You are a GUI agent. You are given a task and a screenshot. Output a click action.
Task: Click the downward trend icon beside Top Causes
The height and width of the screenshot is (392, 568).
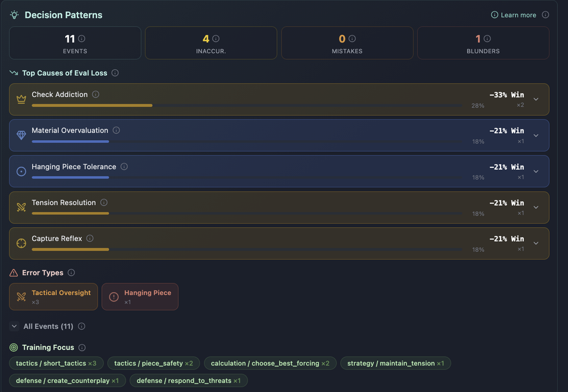(x=14, y=73)
